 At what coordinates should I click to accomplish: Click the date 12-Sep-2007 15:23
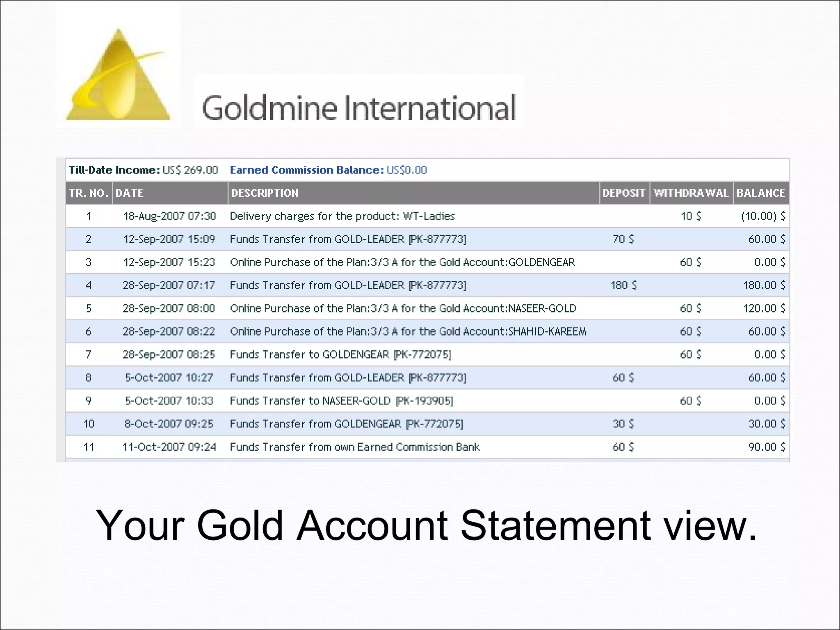coord(169,262)
